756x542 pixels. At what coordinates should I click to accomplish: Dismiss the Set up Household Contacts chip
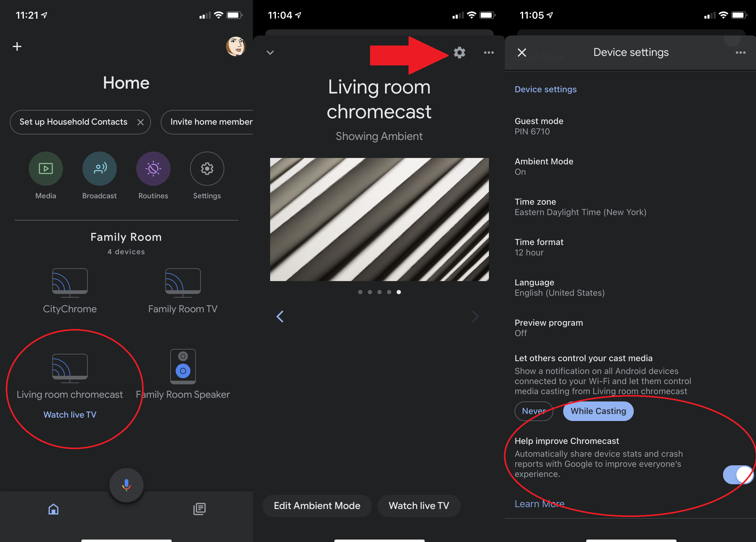pos(140,122)
